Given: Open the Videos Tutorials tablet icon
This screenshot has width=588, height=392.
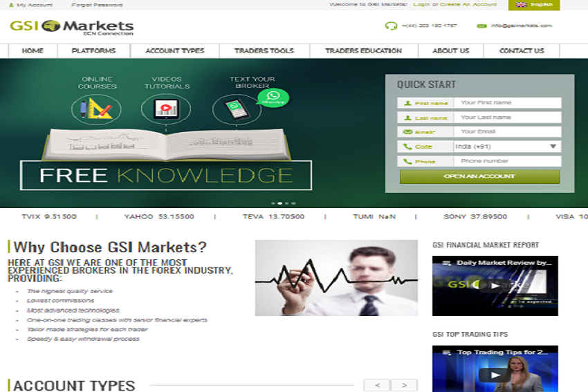Looking at the screenshot, I should 166,109.
